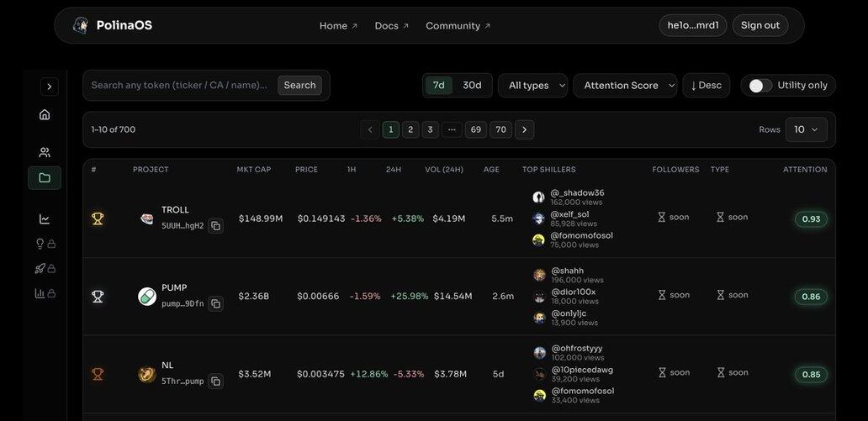Screen dimensions: 868x421
Task: Switch timeframe to 30d
Action: click(x=472, y=86)
